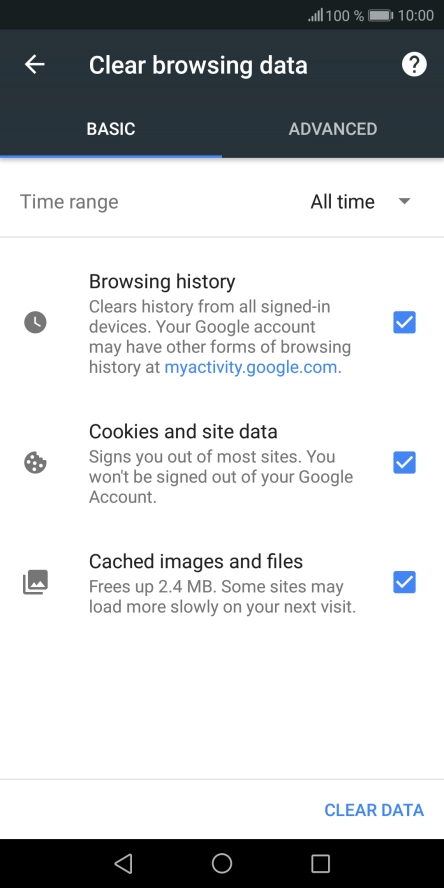The image size is (444, 888).
Task: Uncheck the Browsing history checkbox
Action: [x=404, y=323]
